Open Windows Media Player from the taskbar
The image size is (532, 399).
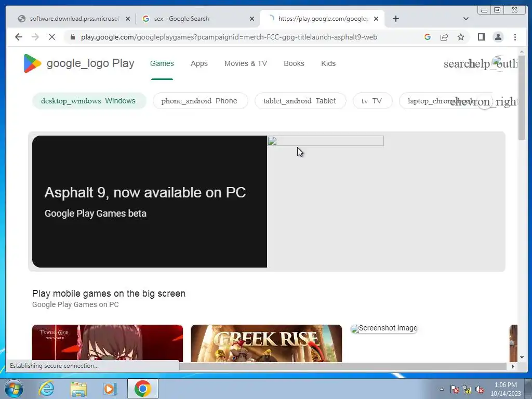tap(110, 389)
